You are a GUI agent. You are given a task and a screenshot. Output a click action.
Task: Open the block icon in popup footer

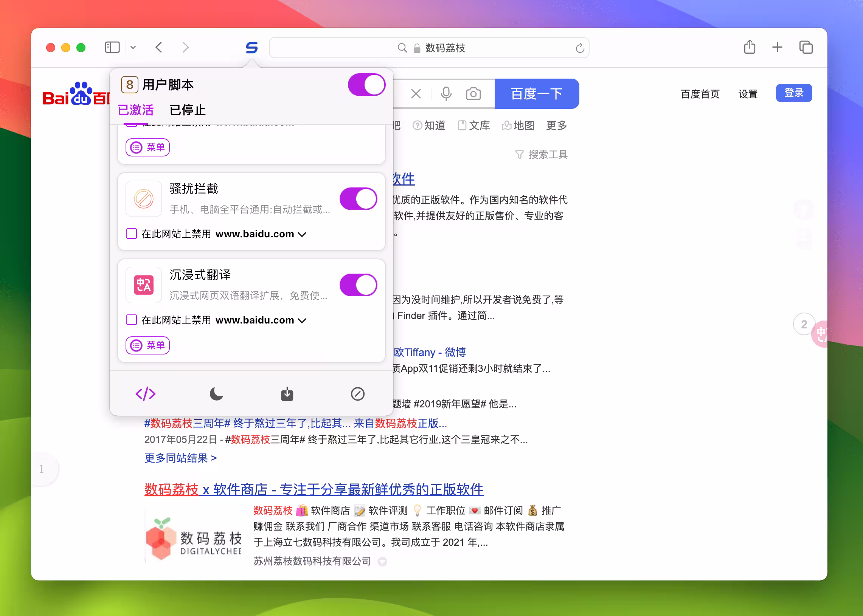pyautogui.click(x=357, y=394)
